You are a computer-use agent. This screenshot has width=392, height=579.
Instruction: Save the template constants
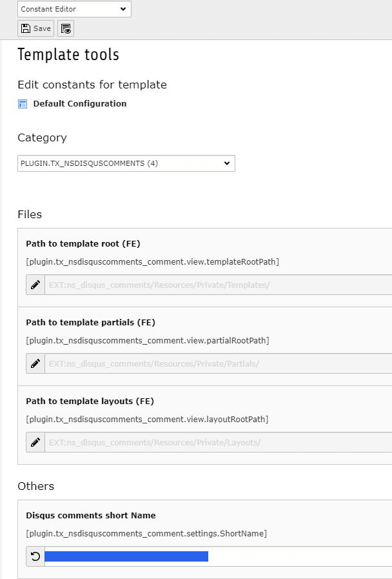(36, 28)
